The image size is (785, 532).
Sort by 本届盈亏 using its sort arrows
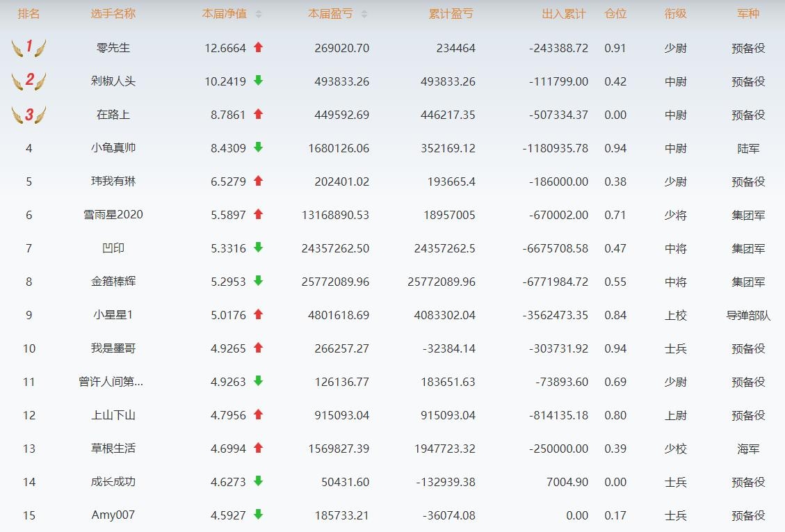pos(364,14)
